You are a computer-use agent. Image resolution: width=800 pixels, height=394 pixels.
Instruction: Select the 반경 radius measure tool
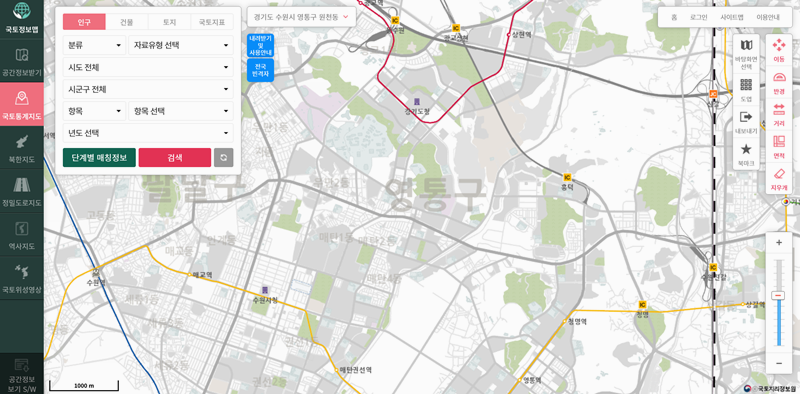(x=779, y=83)
